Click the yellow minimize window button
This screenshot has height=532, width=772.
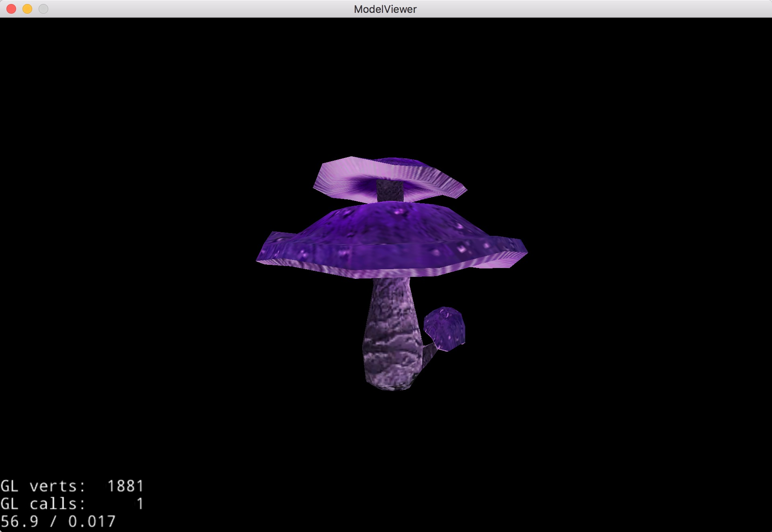[27, 9]
